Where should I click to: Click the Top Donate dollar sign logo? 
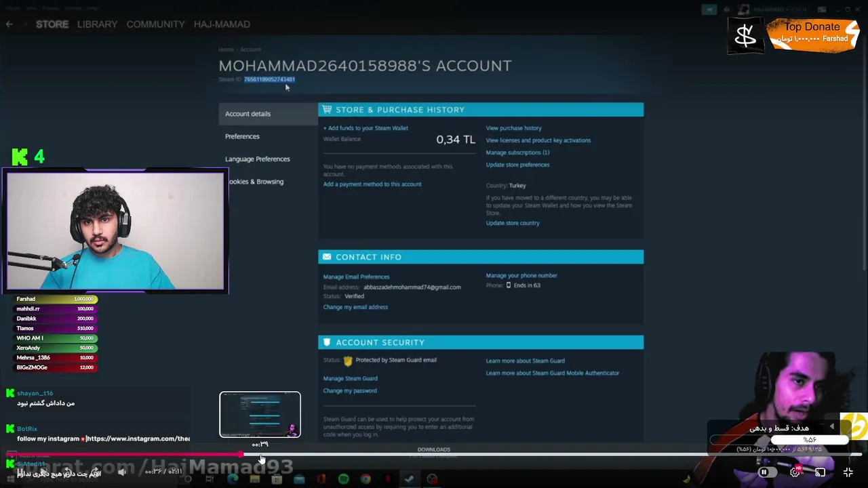point(745,36)
